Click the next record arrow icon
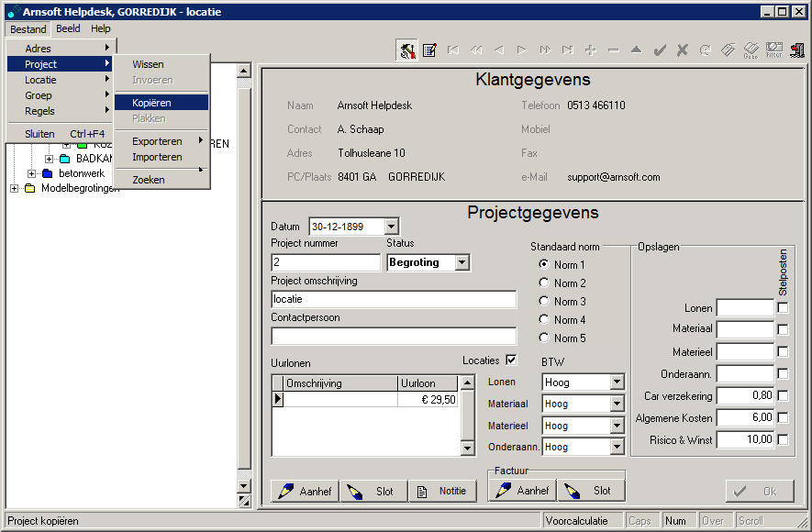Viewport: 812px width, 532px height. (521, 50)
